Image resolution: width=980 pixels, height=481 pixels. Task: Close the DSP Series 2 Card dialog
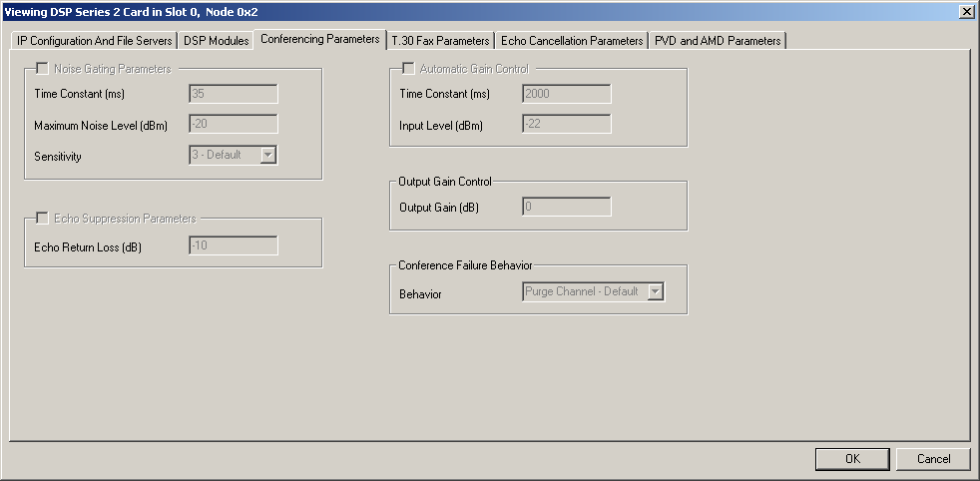(x=966, y=11)
